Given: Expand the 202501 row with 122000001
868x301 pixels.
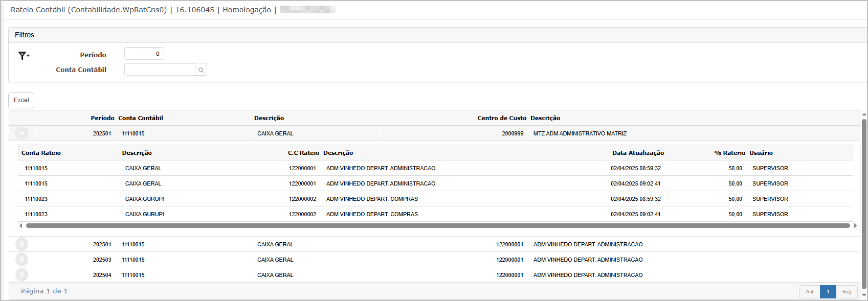Looking at the screenshot, I should [21, 244].
